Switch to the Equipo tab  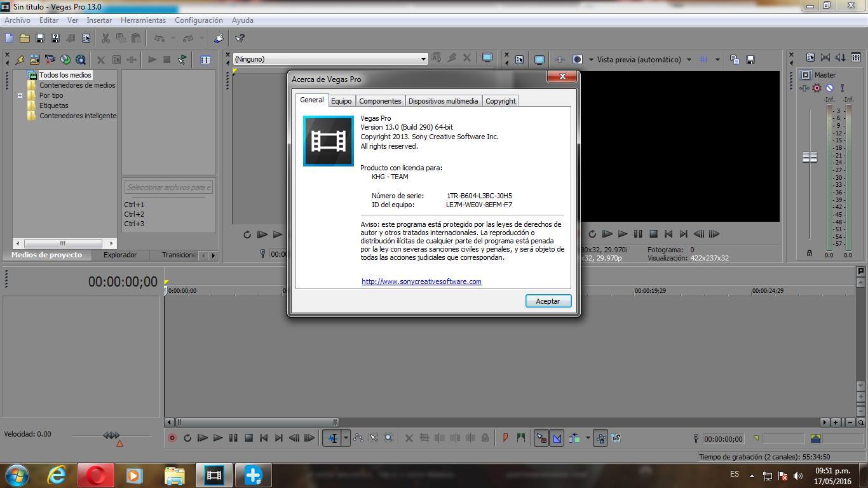[x=341, y=101]
